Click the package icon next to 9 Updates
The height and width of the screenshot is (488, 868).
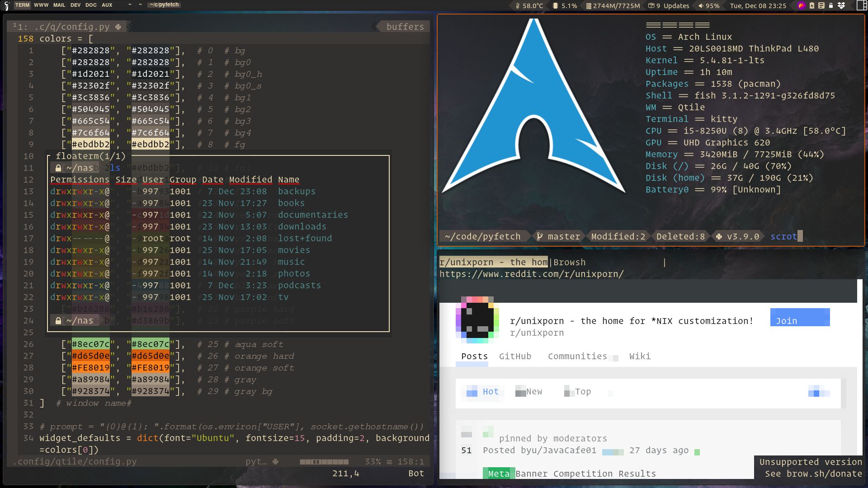pyautogui.click(x=651, y=6)
